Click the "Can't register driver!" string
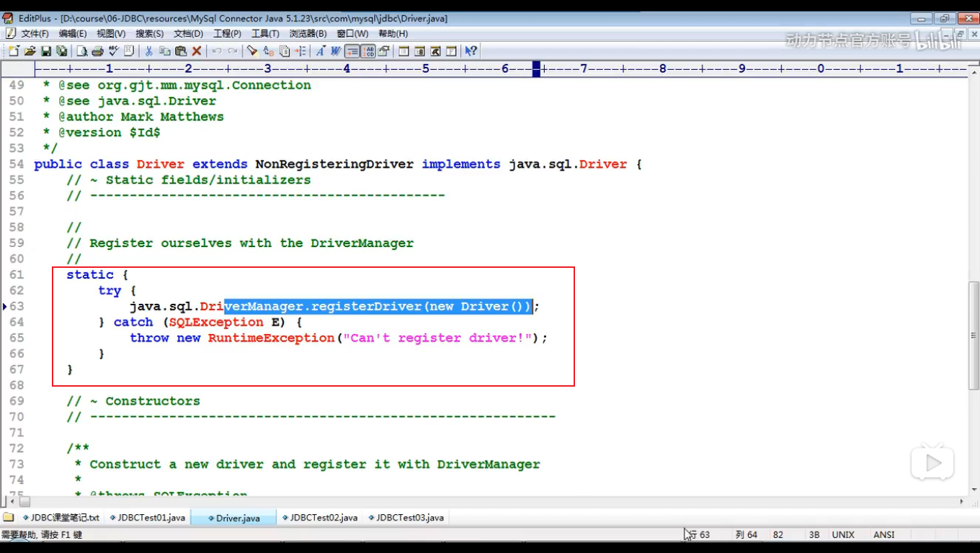Screen dimensions: 980x553 pyautogui.click(x=437, y=338)
